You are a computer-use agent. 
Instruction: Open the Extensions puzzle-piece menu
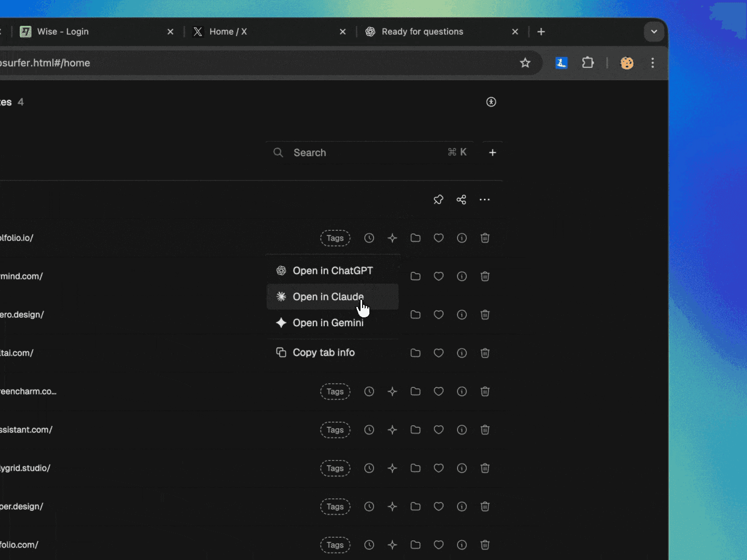(588, 63)
